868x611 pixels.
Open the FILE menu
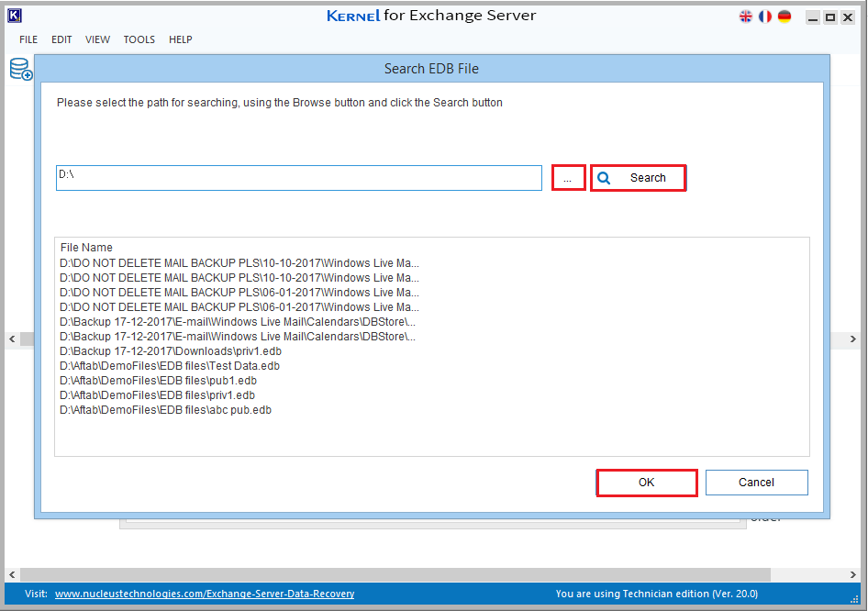tap(28, 39)
